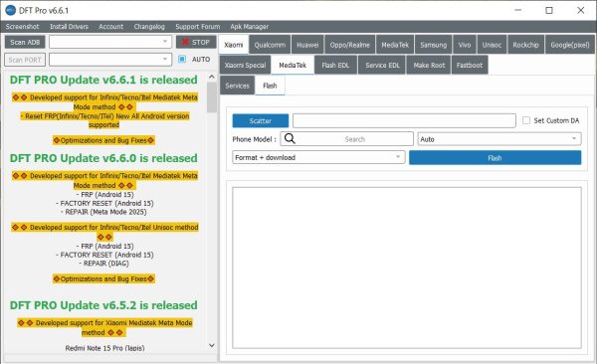Image resolution: width=597 pixels, height=364 pixels.
Task: Open the Support Forum menu
Action: tap(198, 27)
